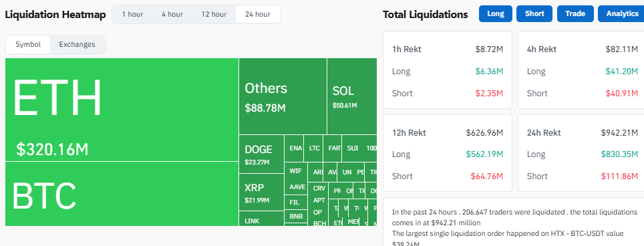Click the Long button
Viewport: 644px width, 246px height.
(496, 13)
